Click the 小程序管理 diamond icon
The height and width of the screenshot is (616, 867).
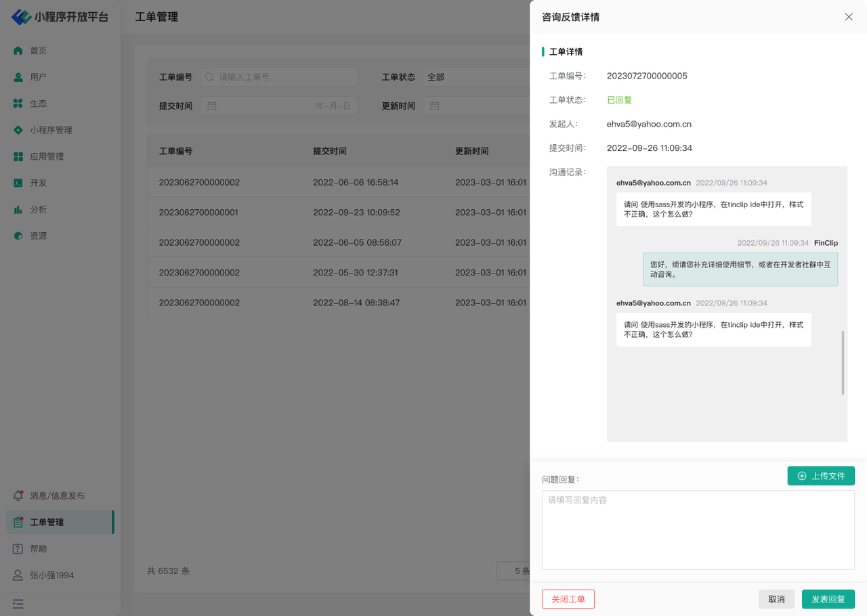point(18,130)
